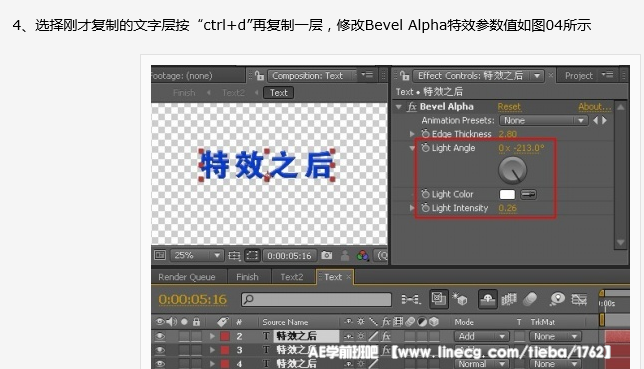Pick light color with the eyedropper
The height and width of the screenshot is (369, 644).
(x=528, y=194)
